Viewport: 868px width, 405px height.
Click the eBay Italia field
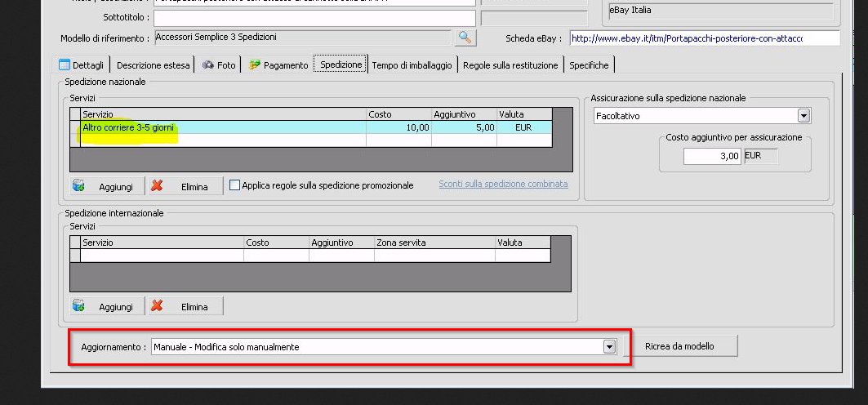pyautogui.click(x=723, y=11)
